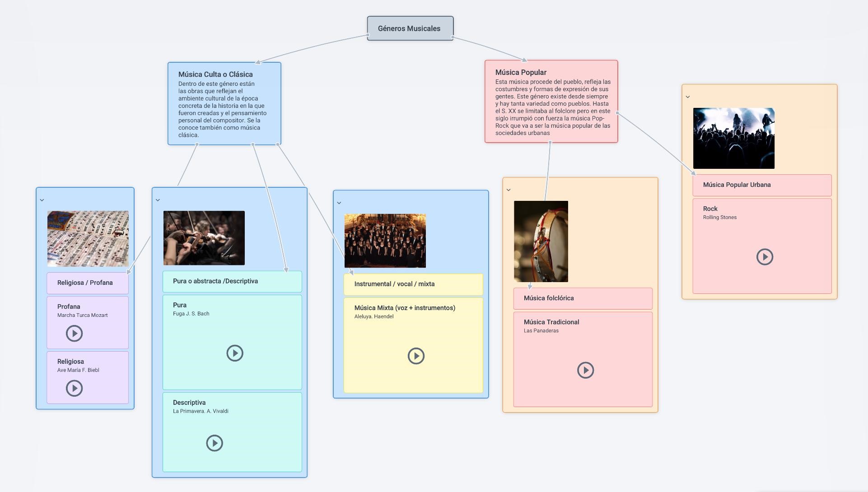Click the Las Panaderas subtitle
This screenshot has height=492, width=868.
pos(541,330)
